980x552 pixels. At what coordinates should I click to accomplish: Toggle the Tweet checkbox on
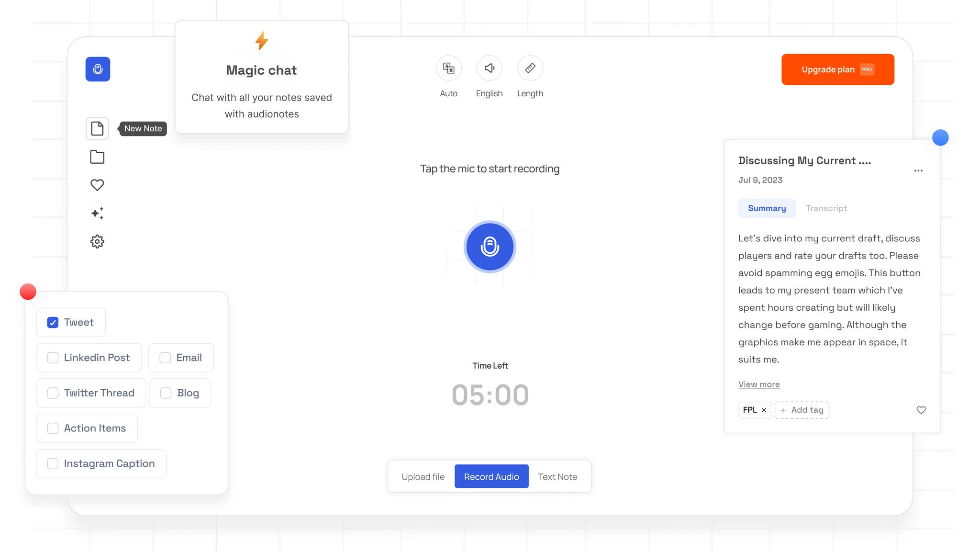pos(53,323)
